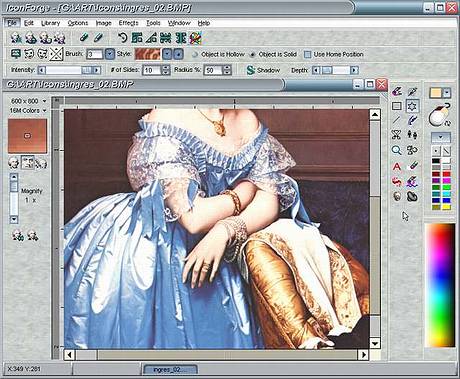
Task: Click the palette colors toolbar icon
Action: 195,38
